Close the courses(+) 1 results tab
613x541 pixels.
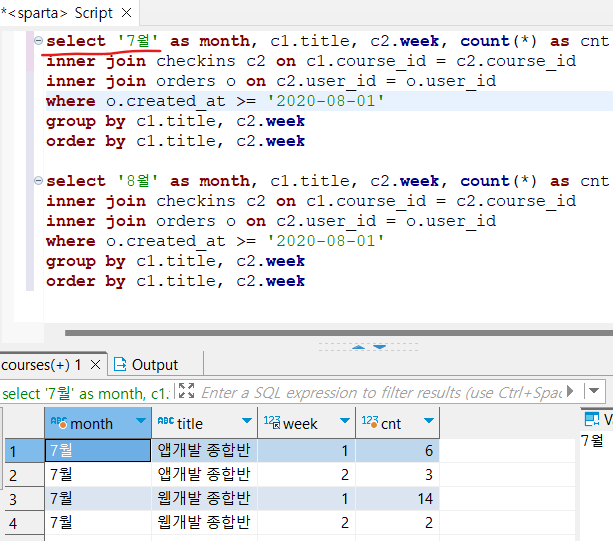[95, 365]
